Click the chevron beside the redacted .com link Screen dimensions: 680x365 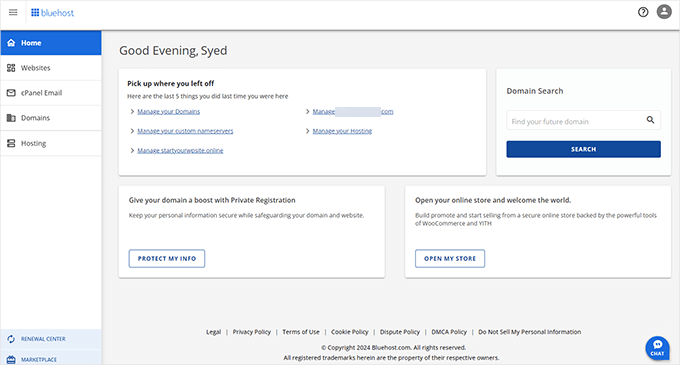(x=307, y=111)
